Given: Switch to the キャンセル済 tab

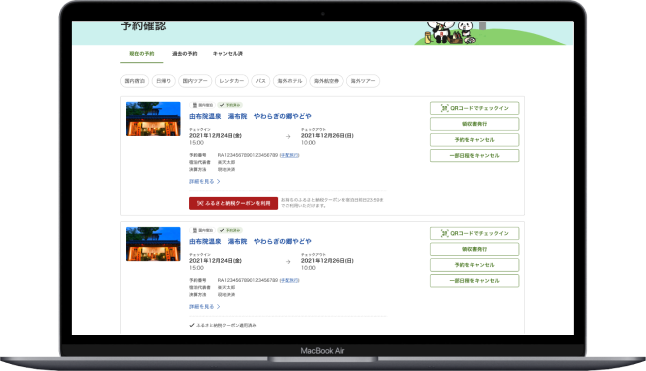Looking at the screenshot, I should click(x=228, y=54).
